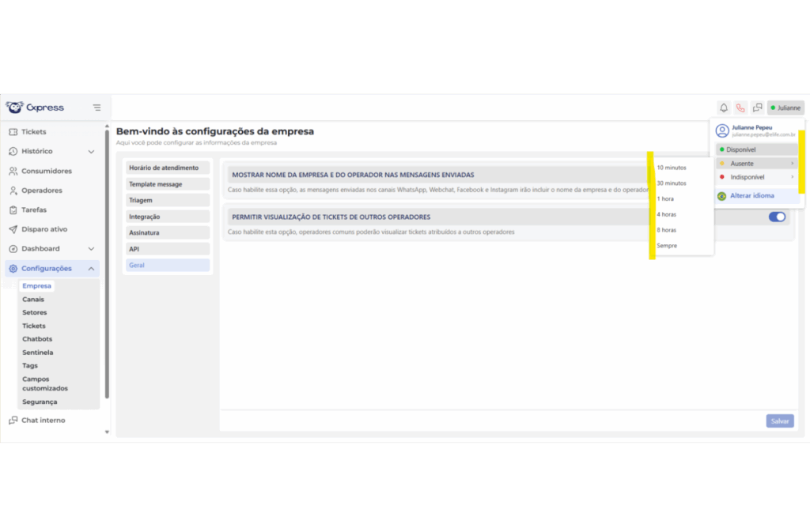Open the internal chat icon in header
This screenshot has width=810, height=532.
(x=757, y=108)
